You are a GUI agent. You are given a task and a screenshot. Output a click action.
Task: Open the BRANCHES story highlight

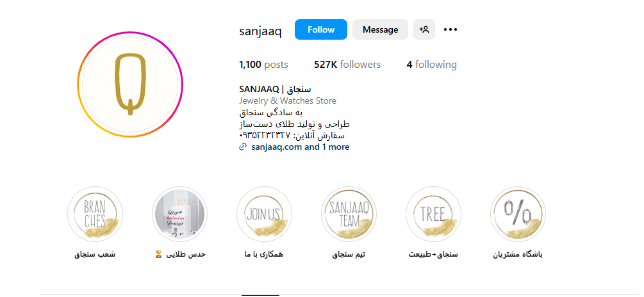tap(95, 214)
